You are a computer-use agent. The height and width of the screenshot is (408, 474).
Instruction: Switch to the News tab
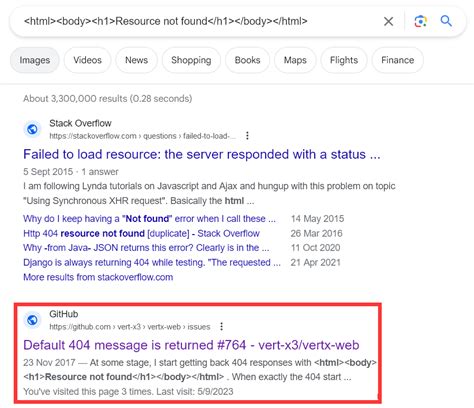point(136,60)
